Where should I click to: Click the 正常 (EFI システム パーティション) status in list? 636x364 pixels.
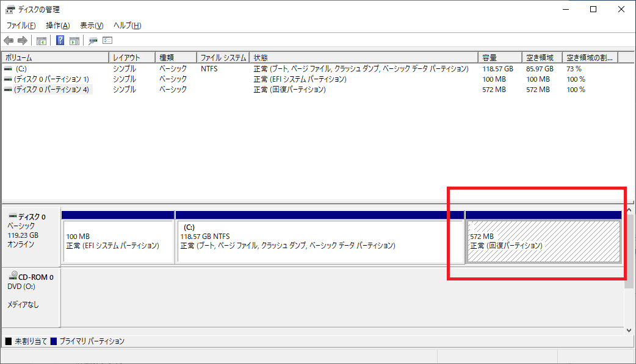[300, 79]
